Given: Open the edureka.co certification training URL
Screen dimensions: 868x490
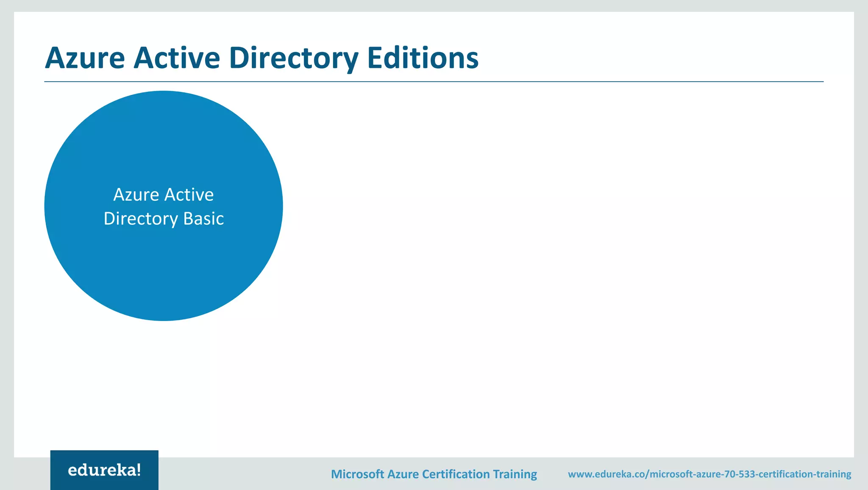Looking at the screenshot, I should (709, 474).
